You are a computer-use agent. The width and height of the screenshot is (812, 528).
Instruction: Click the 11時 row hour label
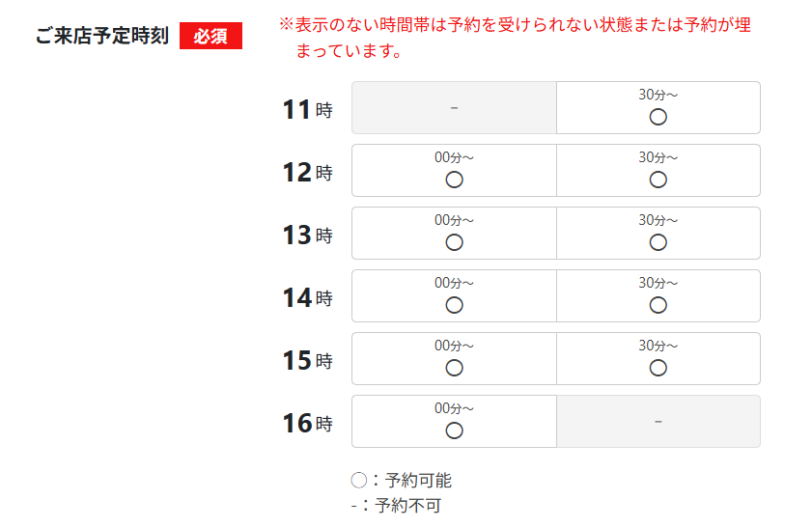pyautogui.click(x=307, y=110)
